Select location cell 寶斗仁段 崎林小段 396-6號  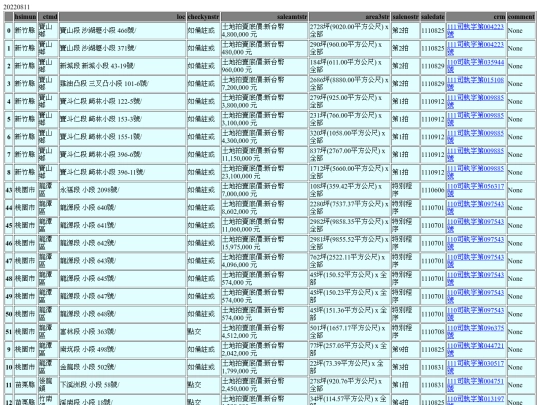[123, 155]
